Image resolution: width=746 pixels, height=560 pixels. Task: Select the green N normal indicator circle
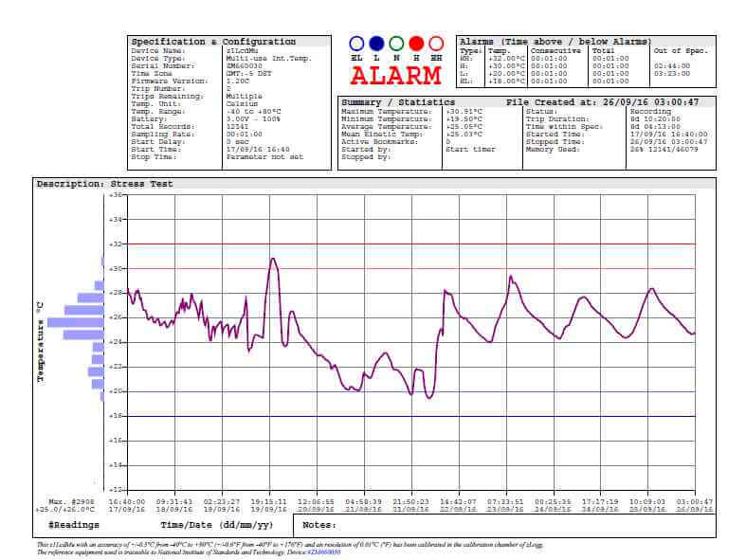pos(396,44)
